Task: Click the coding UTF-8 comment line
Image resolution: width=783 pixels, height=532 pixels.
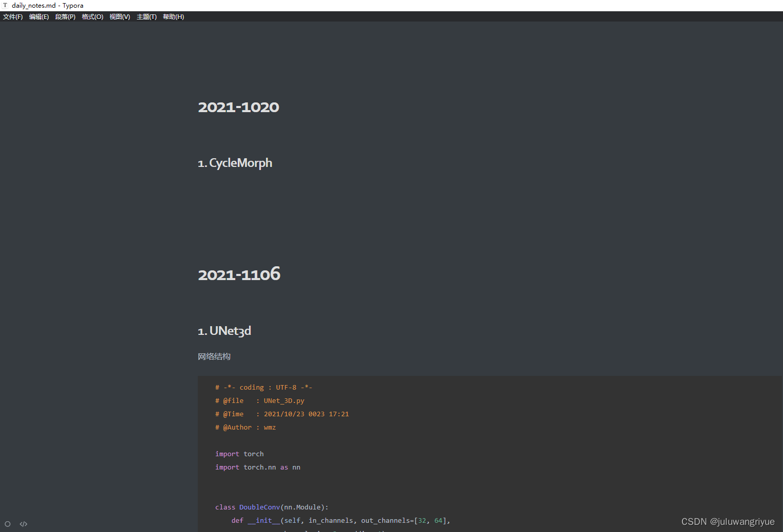Action: [x=263, y=388]
